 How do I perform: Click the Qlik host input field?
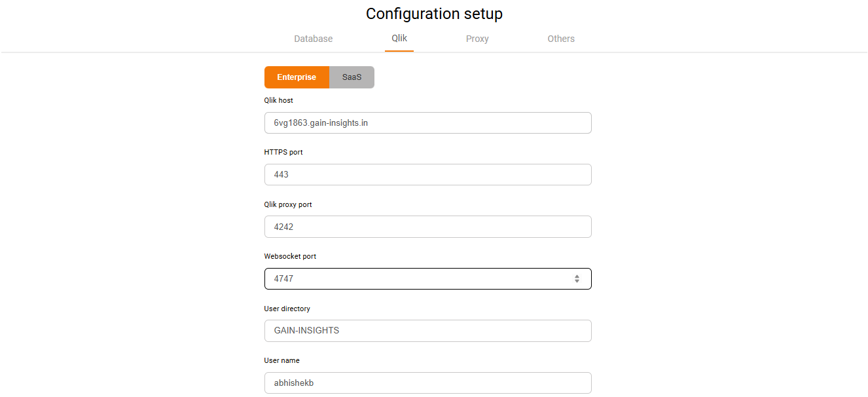(427, 123)
